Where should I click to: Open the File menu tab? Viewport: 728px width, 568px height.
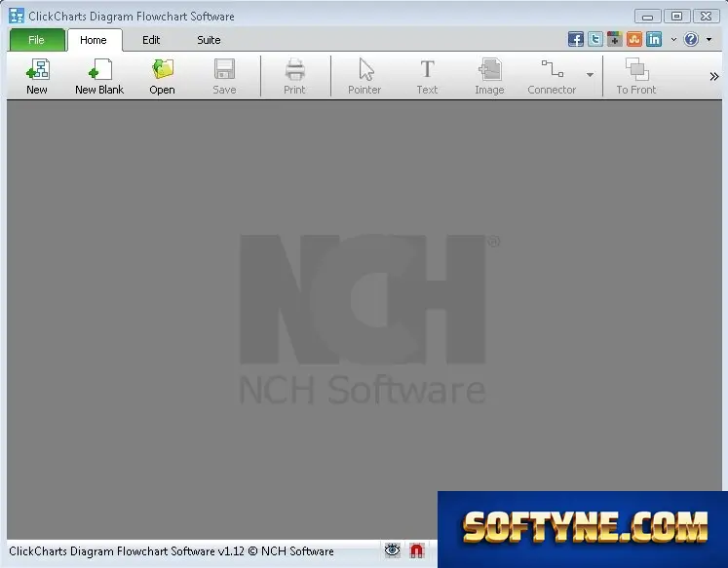pyautogui.click(x=37, y=40)
